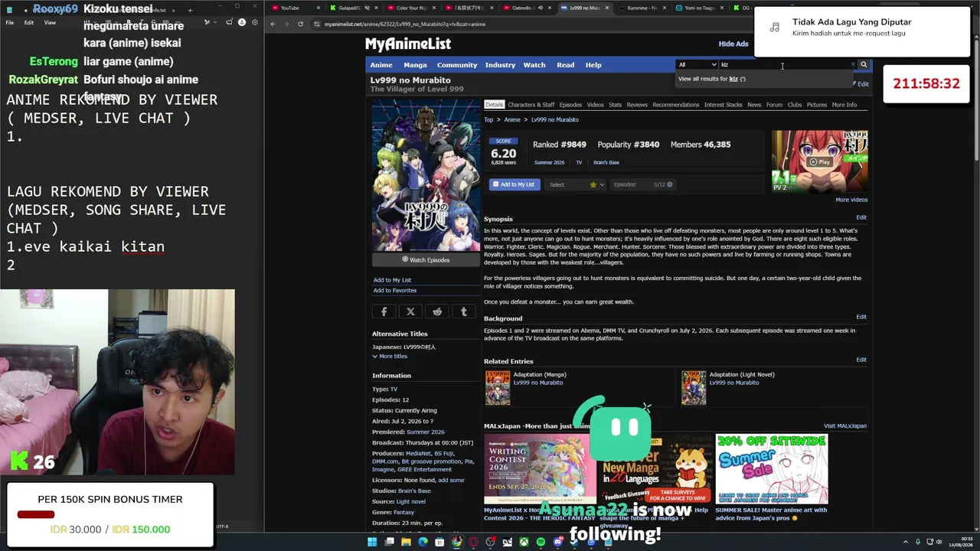Click the Edit link beside Synopsis
Viewport: 980px width, 551px height.
click(861, 217)
